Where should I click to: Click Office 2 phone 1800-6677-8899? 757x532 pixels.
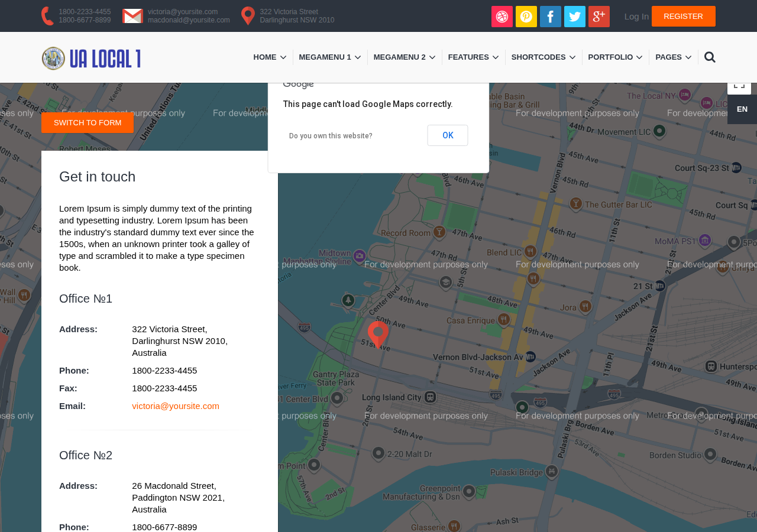pyautogui.click(x=164, y=527)
